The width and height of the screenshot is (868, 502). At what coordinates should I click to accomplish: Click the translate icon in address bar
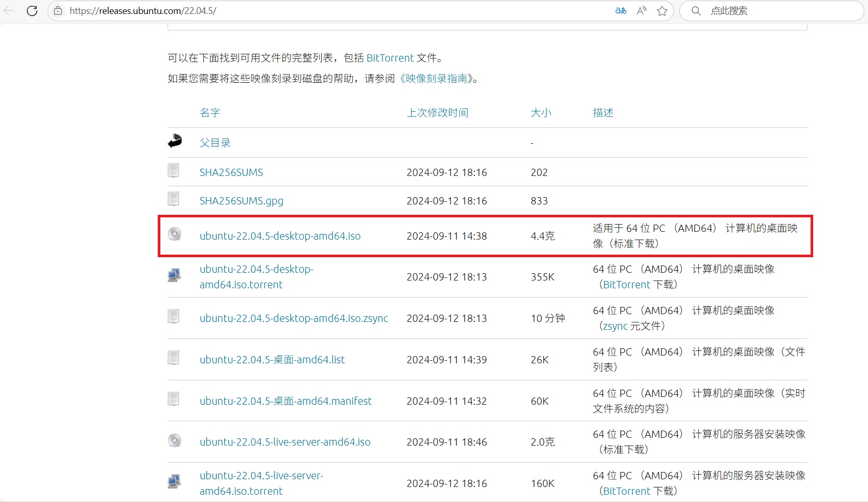620,10
